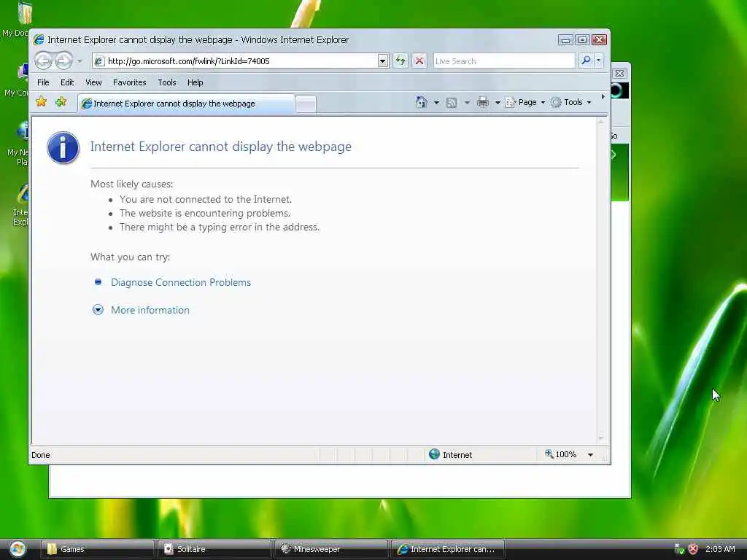Open the File menu
The image size is (747, 560).
coord(43,82)
